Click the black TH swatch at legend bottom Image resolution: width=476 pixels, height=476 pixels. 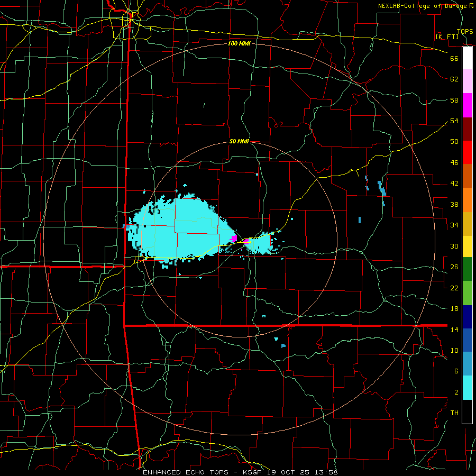[467, 411]
